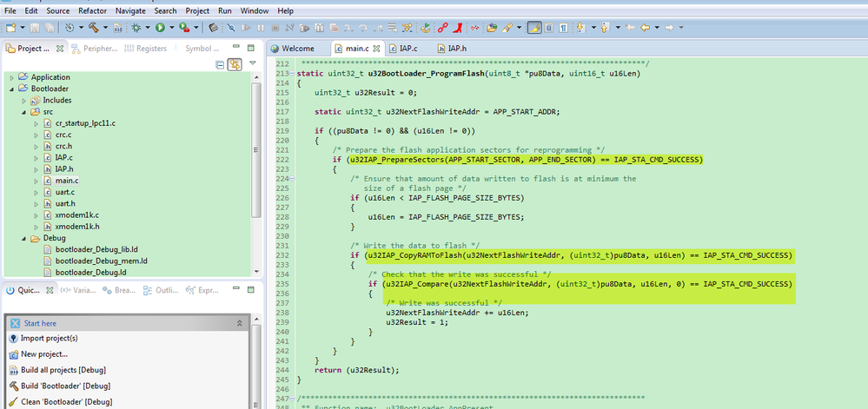Toggle block selection mode button

pyautogui.click(x=549, y=28)
